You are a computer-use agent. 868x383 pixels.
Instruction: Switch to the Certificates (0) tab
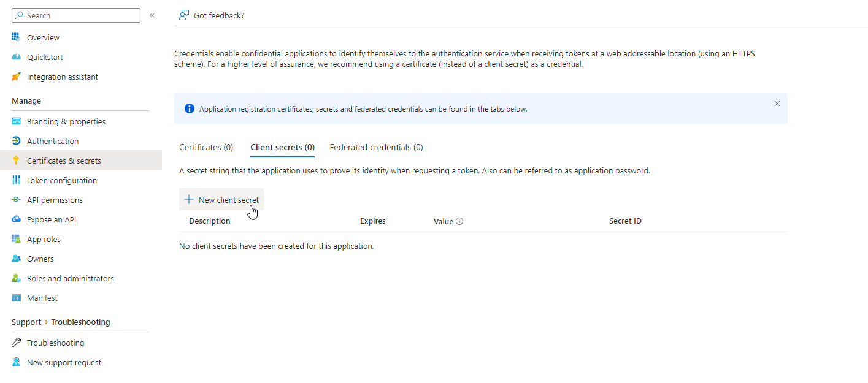pos(206,147)
